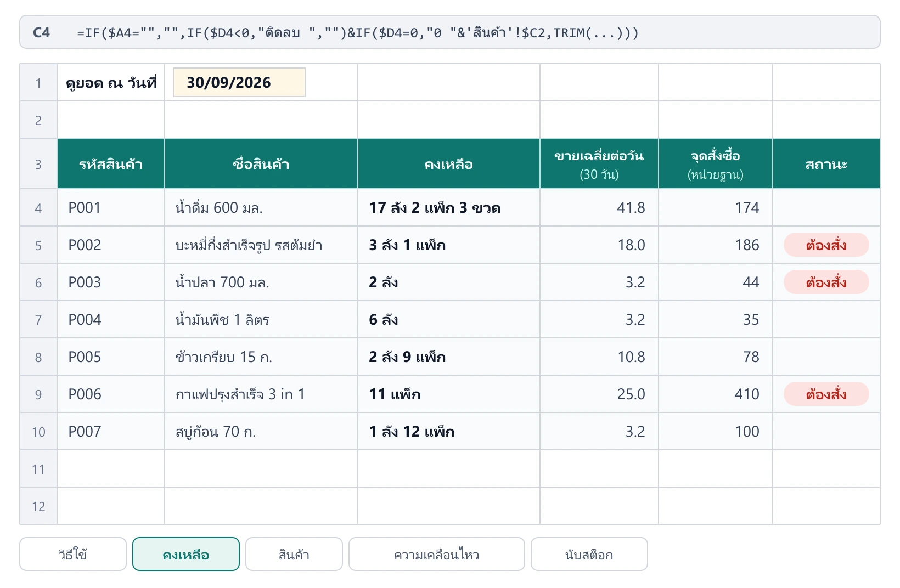Image resolution: width=900 pixels, height=588 pixels.
Task: Click the formula bar text
Action: [358, 33]
